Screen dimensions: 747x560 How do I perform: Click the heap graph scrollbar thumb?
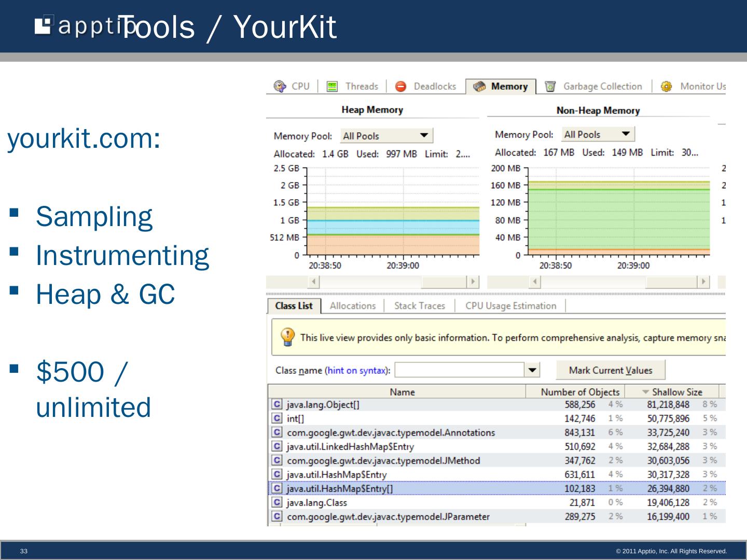point(444,282)
